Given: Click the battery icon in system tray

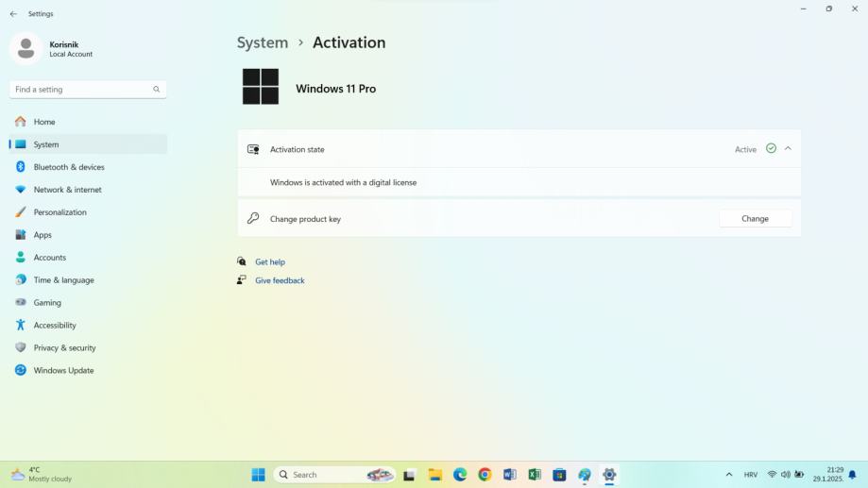Looking at the screenshot, I should (x=799, y=475).
